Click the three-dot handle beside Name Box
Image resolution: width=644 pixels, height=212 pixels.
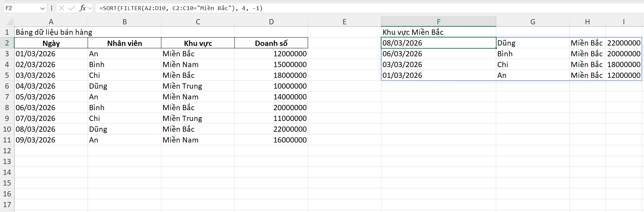coord(51,8)
